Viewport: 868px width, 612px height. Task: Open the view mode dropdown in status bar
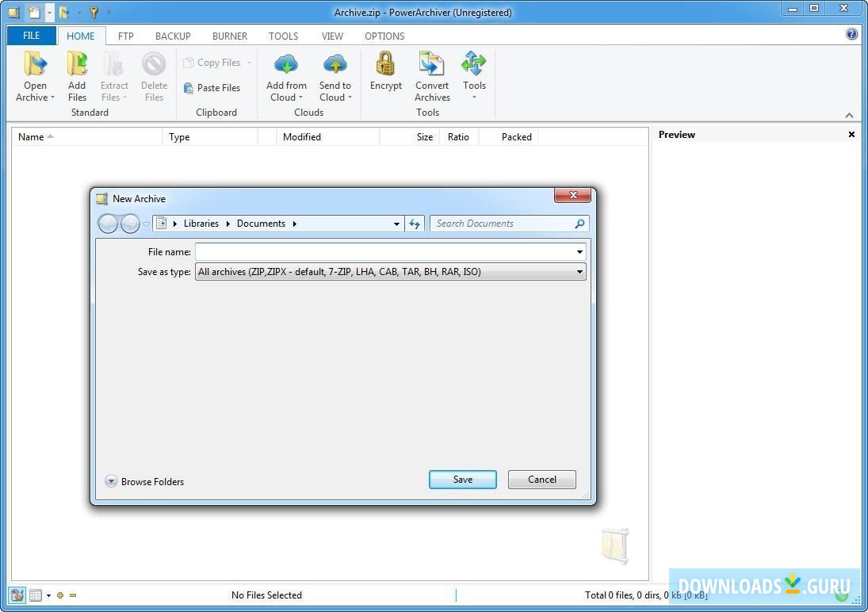point(48,596)
